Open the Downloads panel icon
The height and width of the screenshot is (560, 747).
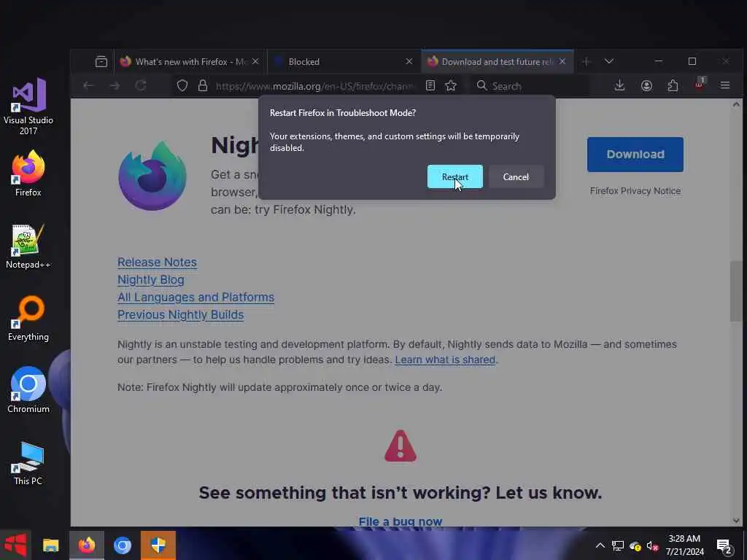click(619, 86)
